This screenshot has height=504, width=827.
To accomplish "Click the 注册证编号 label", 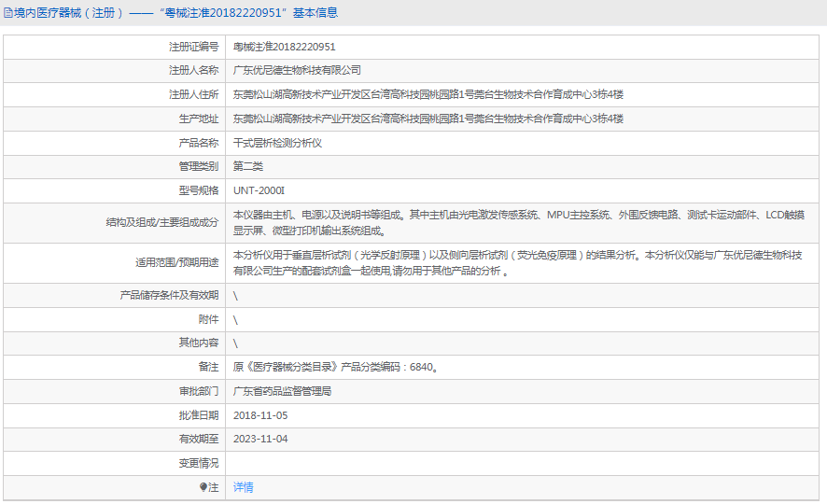I will [193, 47].
